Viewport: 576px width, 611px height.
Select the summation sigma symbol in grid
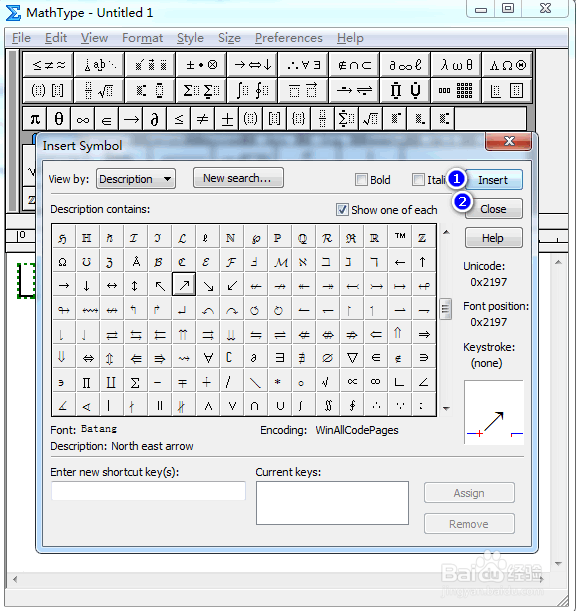click(x=135, y=382)
